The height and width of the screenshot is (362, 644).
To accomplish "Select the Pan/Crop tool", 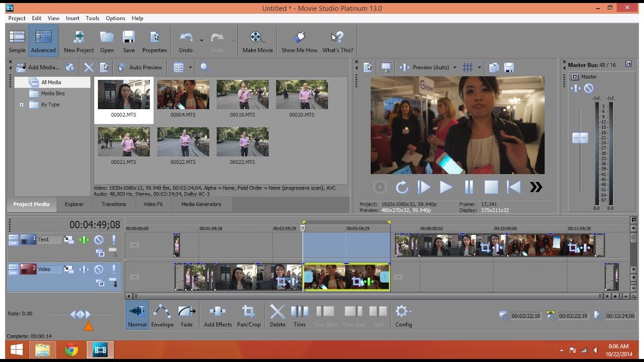I will click(249, 316).
